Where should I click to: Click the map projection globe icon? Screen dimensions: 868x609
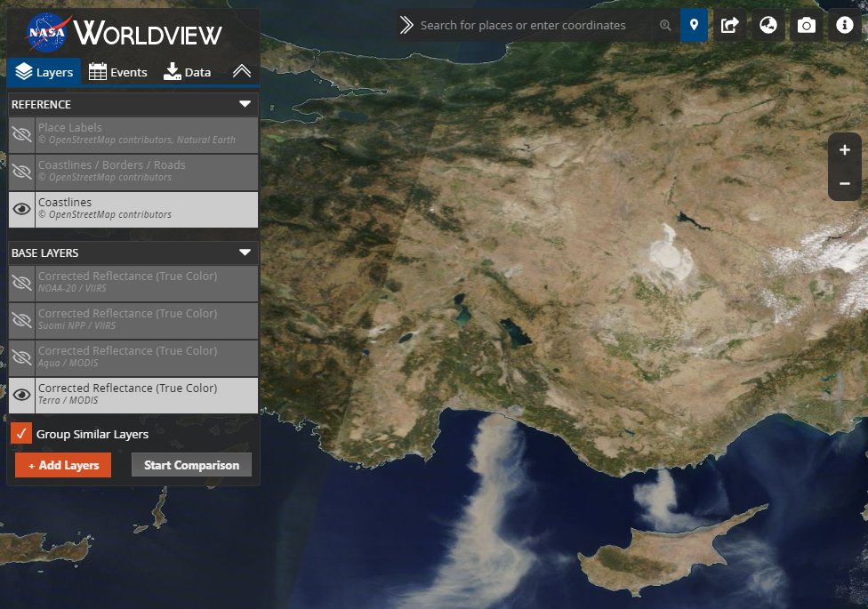tap(768, 26)
